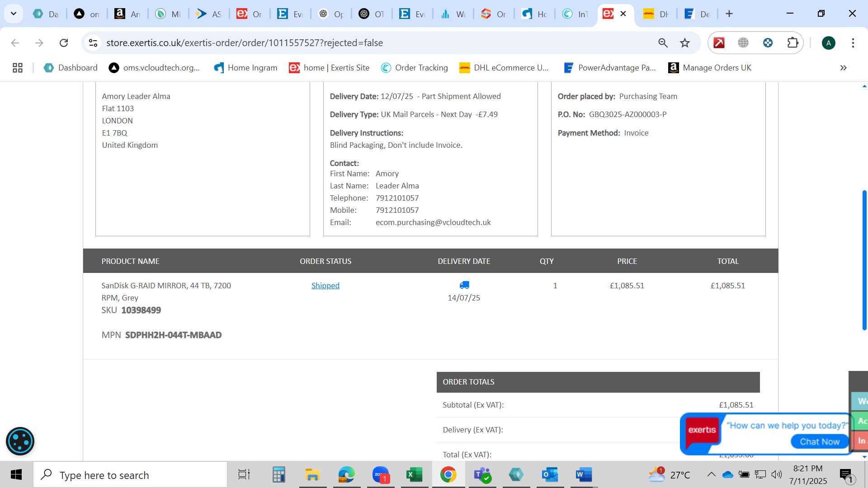Bookmark this page with the star icon
This screenshot has width=868, height=488.
[x=685, y=43]
